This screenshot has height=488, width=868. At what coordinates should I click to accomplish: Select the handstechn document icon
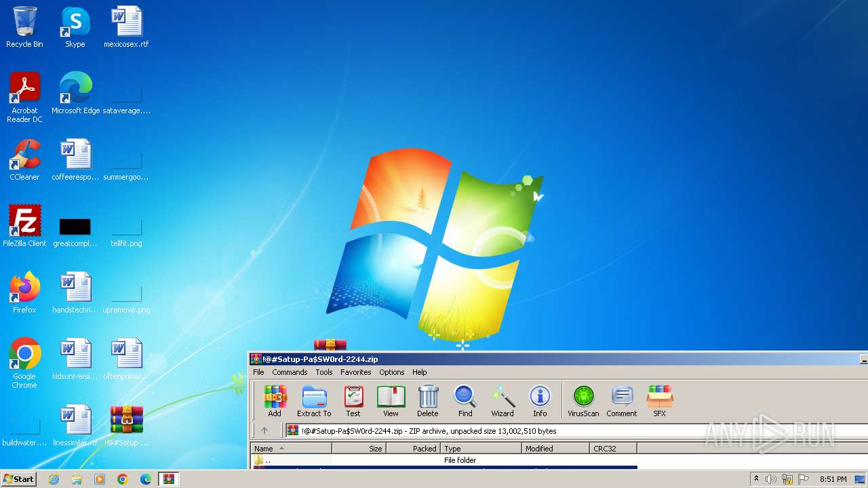coord(75,292)
